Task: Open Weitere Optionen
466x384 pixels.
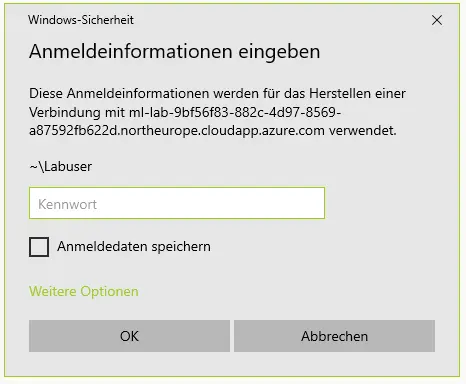Action: (x=84, y=291)
